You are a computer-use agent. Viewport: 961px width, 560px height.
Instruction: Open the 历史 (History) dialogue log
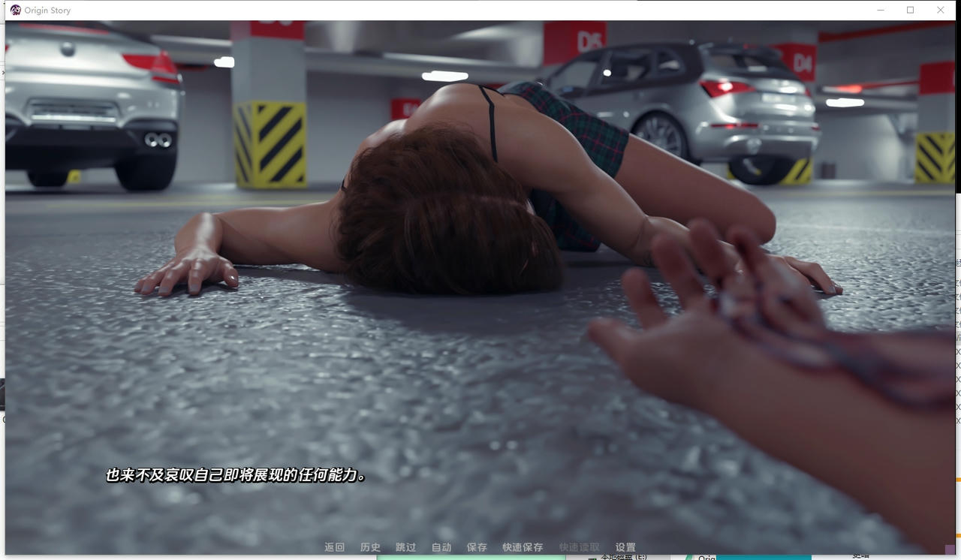[x=369, y=546]
